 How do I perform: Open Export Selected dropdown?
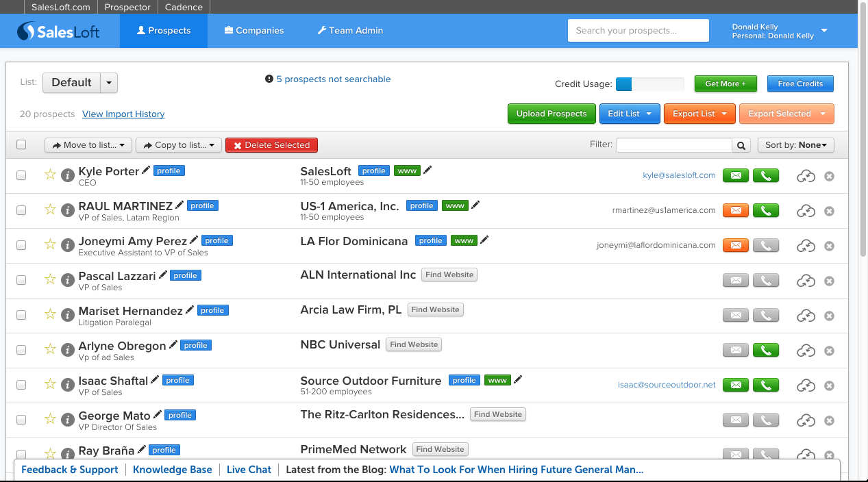[x=786, y=114]
